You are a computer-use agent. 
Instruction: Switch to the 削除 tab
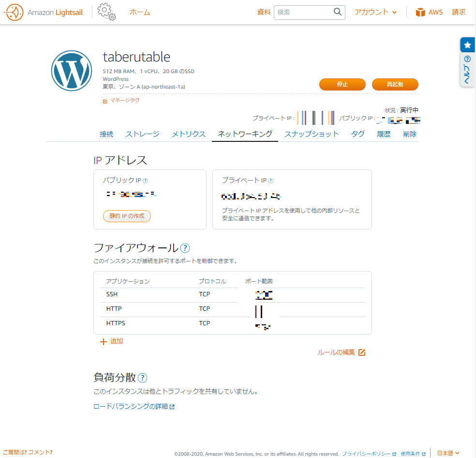pyautogui.click(x=410, y=134)
